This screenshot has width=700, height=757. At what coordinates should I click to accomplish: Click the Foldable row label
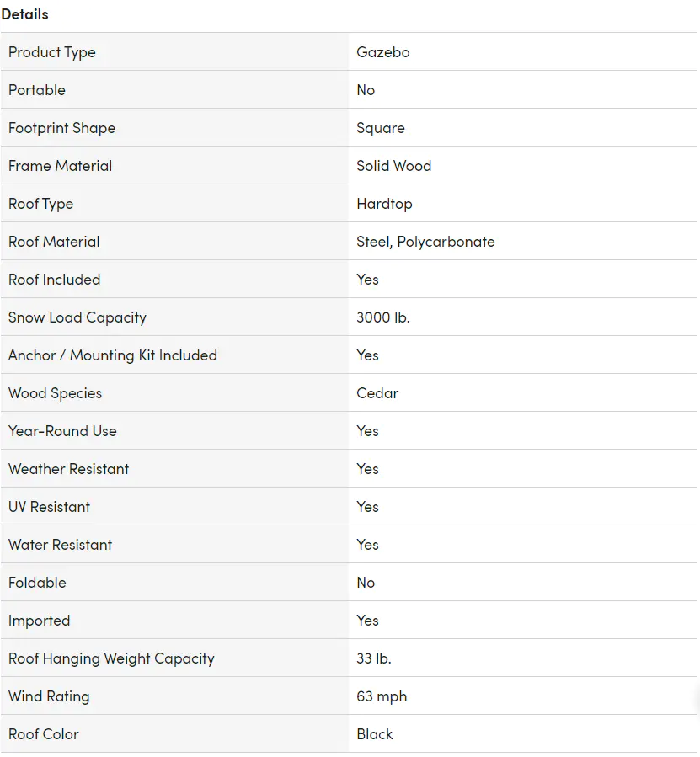coord(37,583)
